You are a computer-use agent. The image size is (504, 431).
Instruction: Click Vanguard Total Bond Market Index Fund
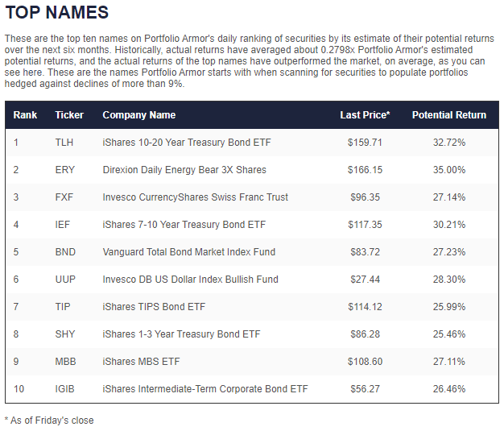188,252
